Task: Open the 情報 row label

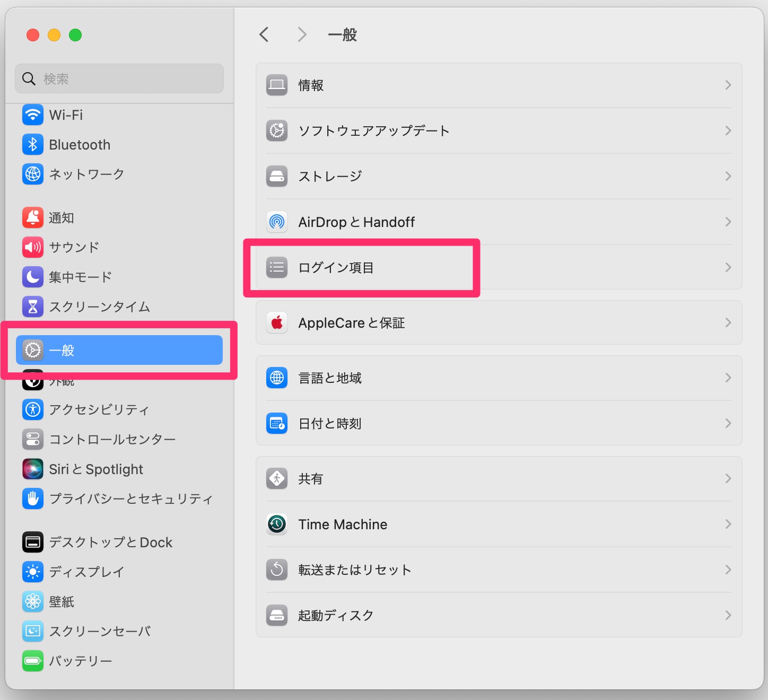Action: click(311, 85)
